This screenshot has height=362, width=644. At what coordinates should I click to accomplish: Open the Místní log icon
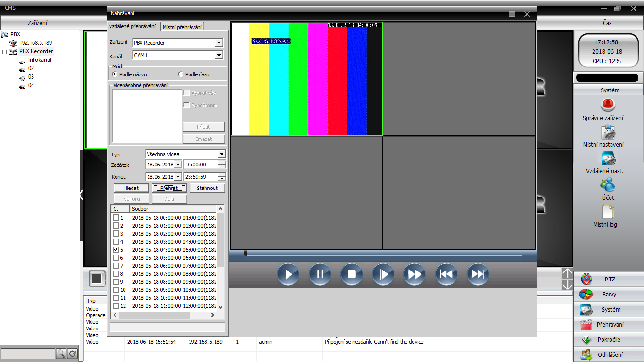[x=608, y=212]
